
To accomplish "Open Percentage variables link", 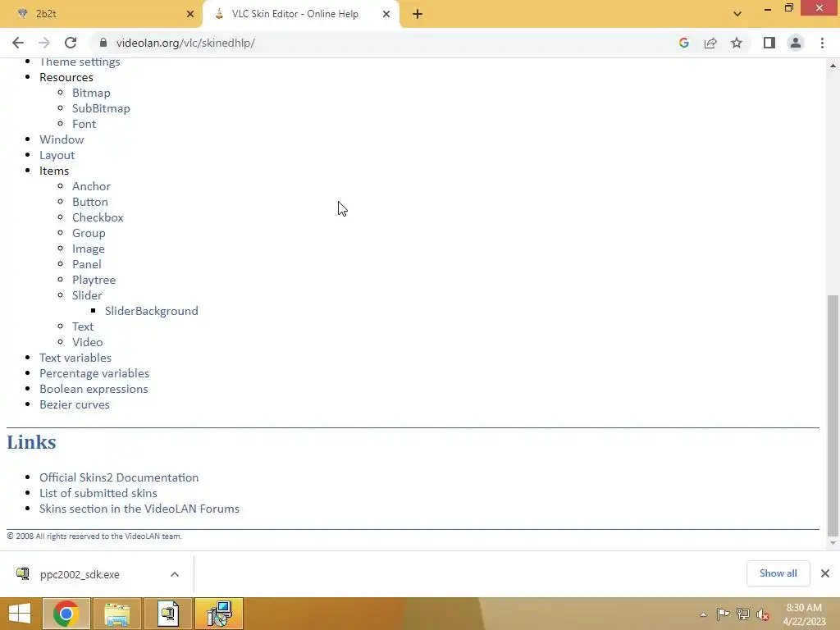I will tap(94, 373).
